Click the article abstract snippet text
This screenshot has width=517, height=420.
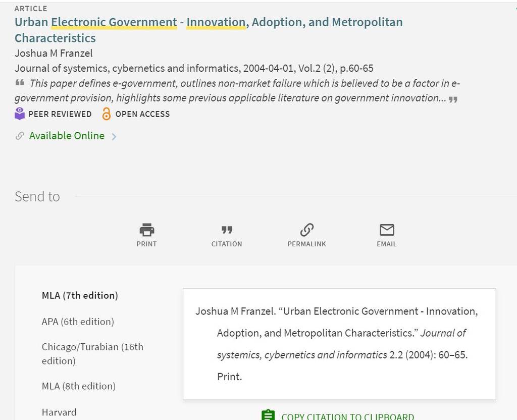237,91
